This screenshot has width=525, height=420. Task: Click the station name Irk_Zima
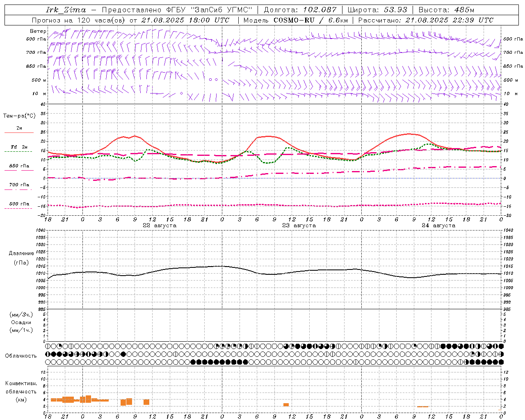(66, 10)
